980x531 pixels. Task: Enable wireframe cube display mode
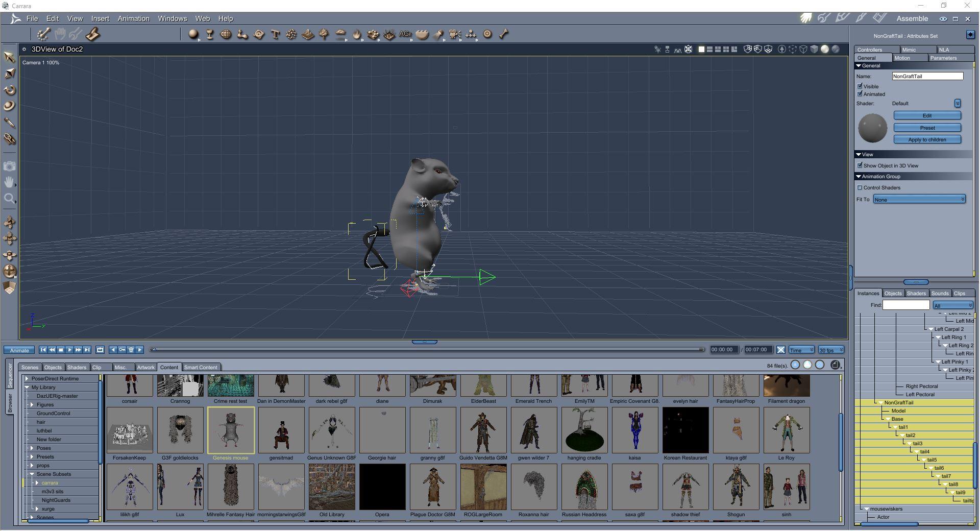click(803, 50)
